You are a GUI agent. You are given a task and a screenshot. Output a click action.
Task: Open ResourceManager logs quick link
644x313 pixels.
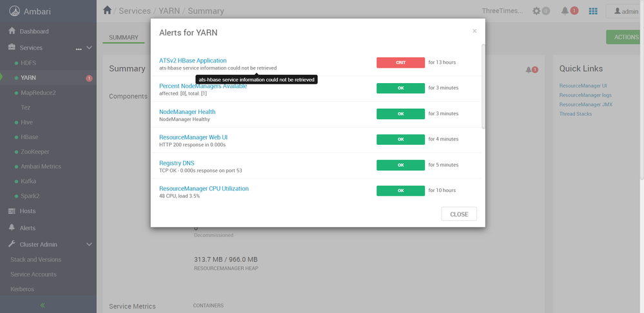pyautogui.click(x=585, y=95)
